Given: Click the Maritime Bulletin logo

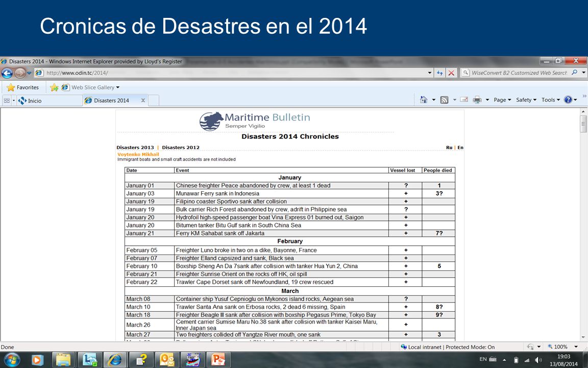Looking at the screenshot, I should [x=255, y=121].
